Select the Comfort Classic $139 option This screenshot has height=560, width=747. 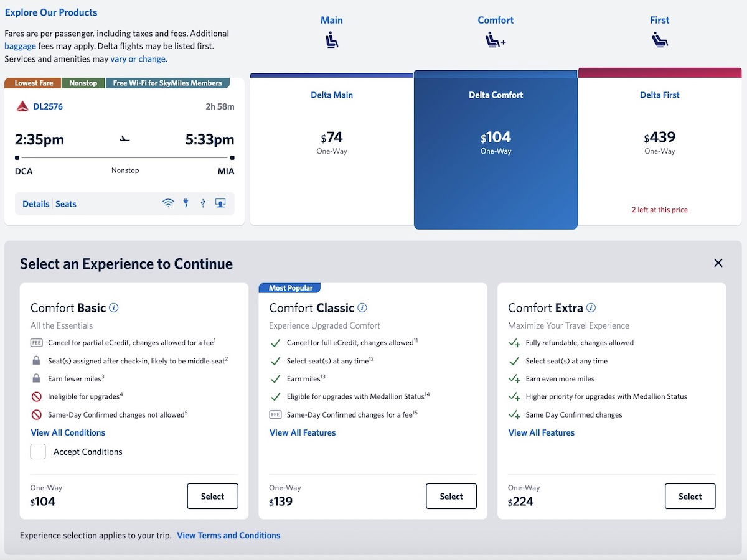coord(451,497)
